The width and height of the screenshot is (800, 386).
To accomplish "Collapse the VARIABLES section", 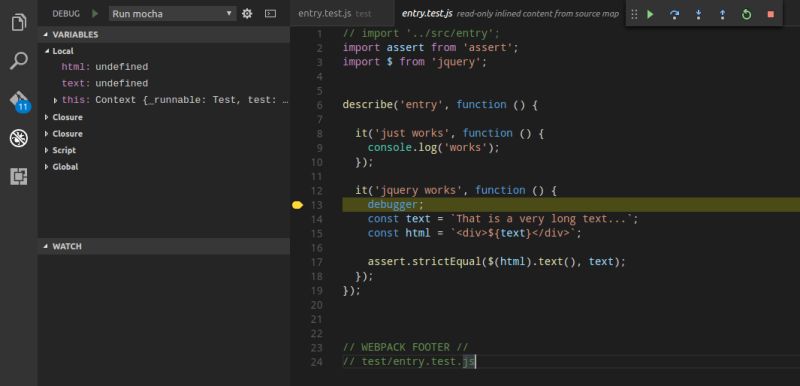I will click(x=164, y=35).
